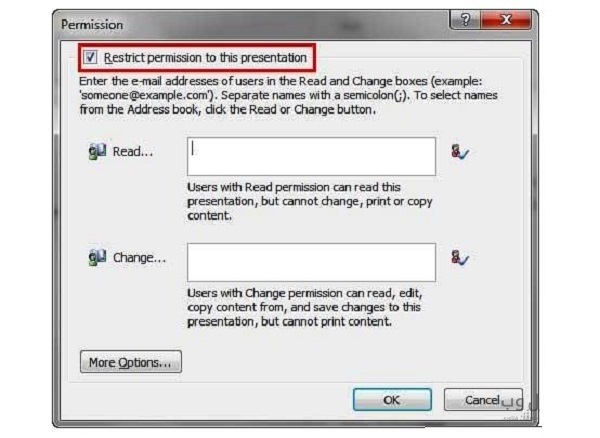The height and width of the screenshot is (438, 600).
Task: Click the watermark logo near Cancel
Action: click(x=520, y=405)
